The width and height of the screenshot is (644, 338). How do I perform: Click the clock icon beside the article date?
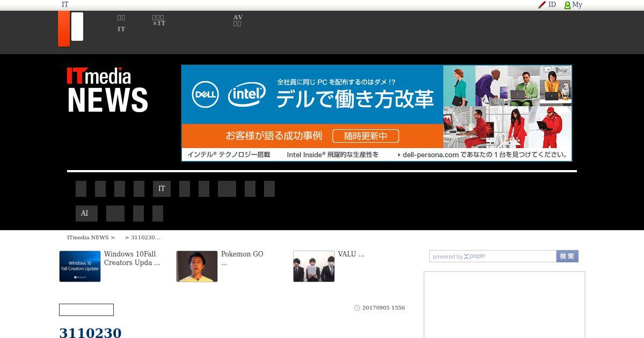pyautogui.click(x=357, y=308)
